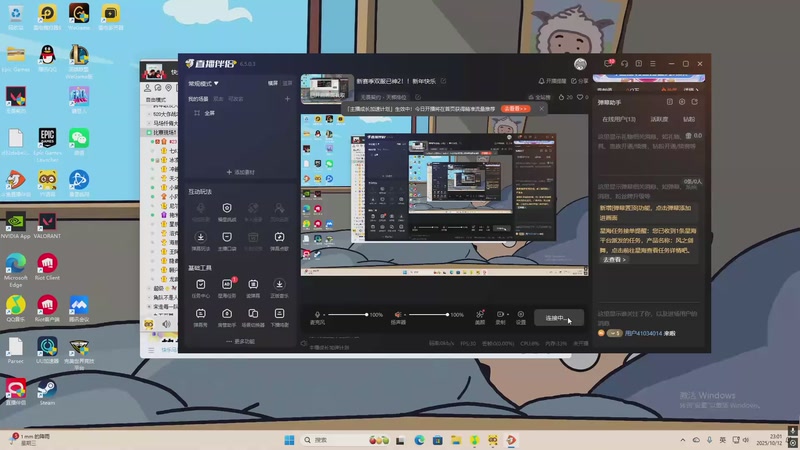Viewport: 800px width, 450px height.
Task: Select the 竖屏 orientation tab
Action: pos(287,83)
